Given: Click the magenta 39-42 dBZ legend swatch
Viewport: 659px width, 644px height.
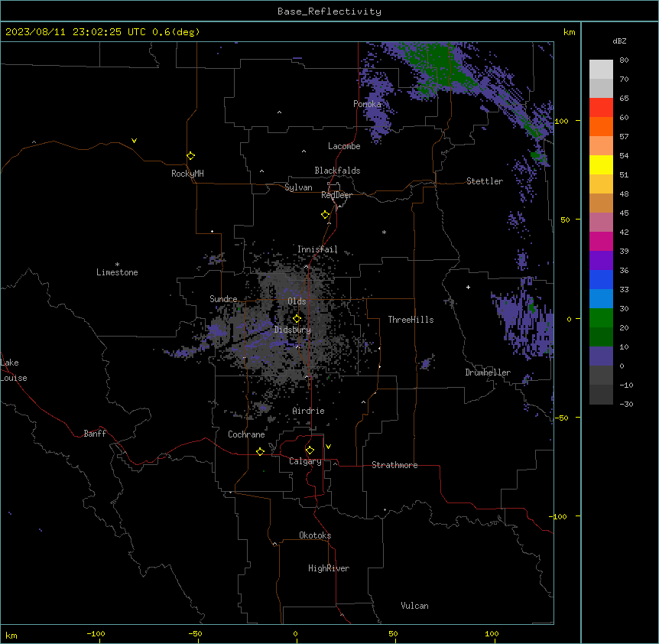Looking at the screenshot, I should point(601,241).
